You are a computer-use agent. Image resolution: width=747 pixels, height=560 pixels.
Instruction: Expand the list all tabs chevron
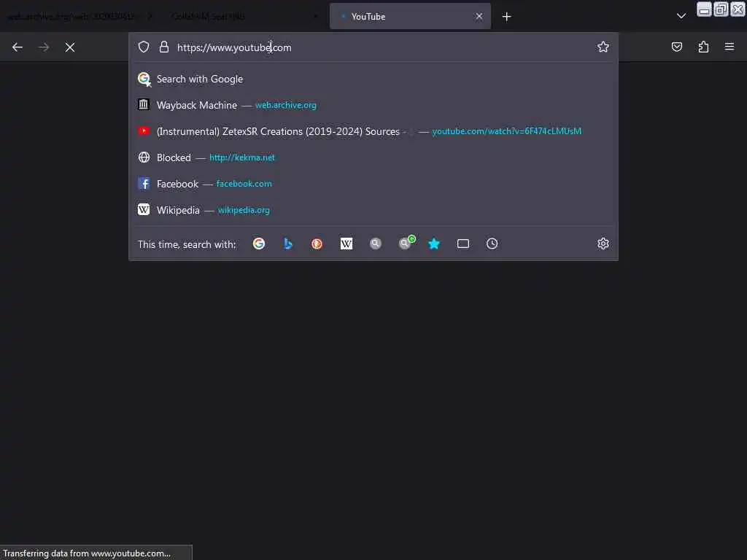click(x=681, y=16)
